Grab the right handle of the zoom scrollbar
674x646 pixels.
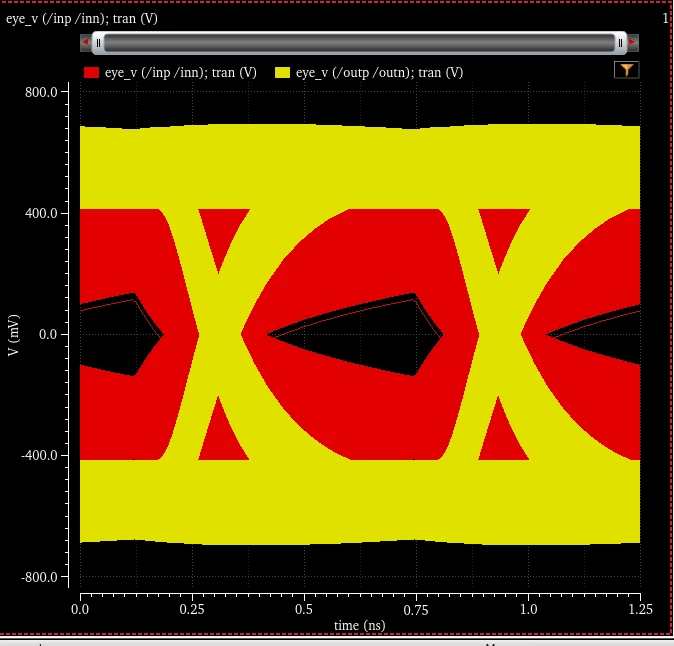tap(620, 43)
